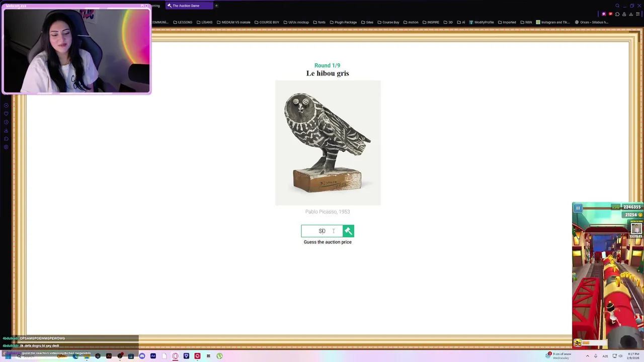
Task: Open the INSPIRE bookmark folder
Action: click(x=431, y=22)
